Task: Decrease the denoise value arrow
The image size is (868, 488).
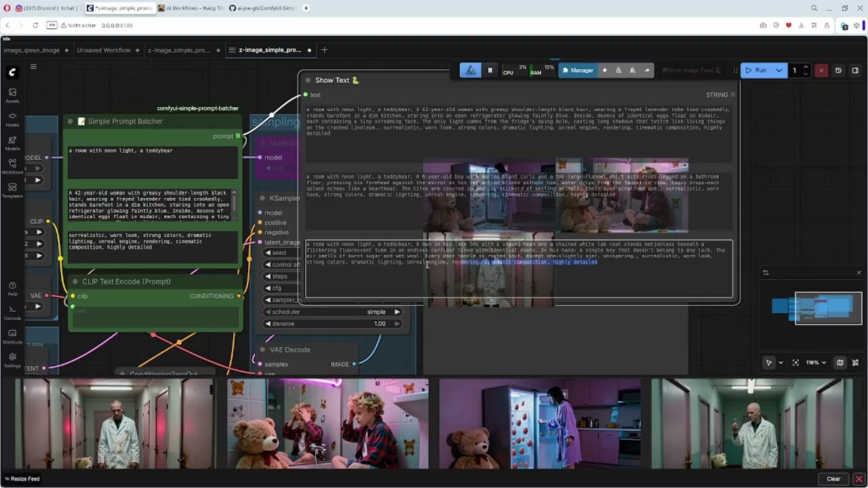Action: pos(268,324)
